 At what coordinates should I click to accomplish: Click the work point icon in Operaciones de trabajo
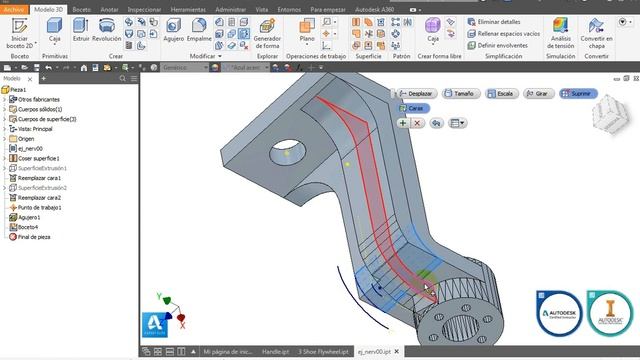(326, 33)
